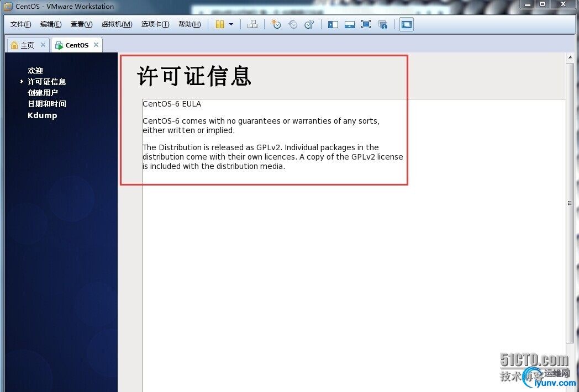This screenshot has height=392, width=579.
Task: Open the power options dropdown arrow
Action: (231, 24)
